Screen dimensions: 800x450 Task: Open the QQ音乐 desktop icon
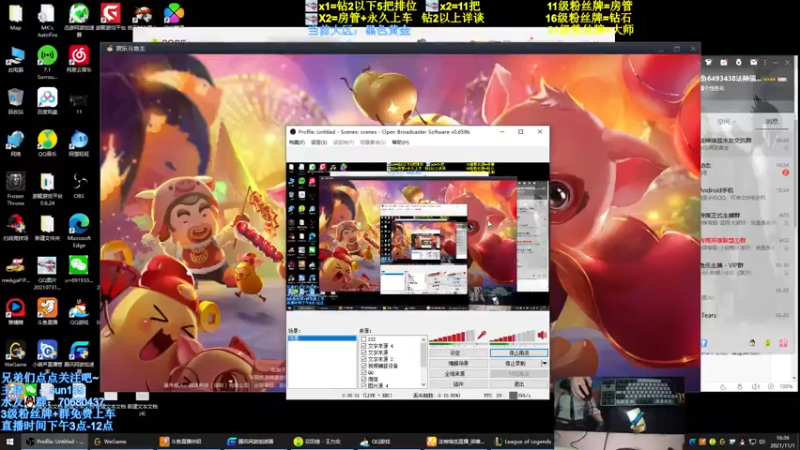pyautogui.click(x=47, y=143)
